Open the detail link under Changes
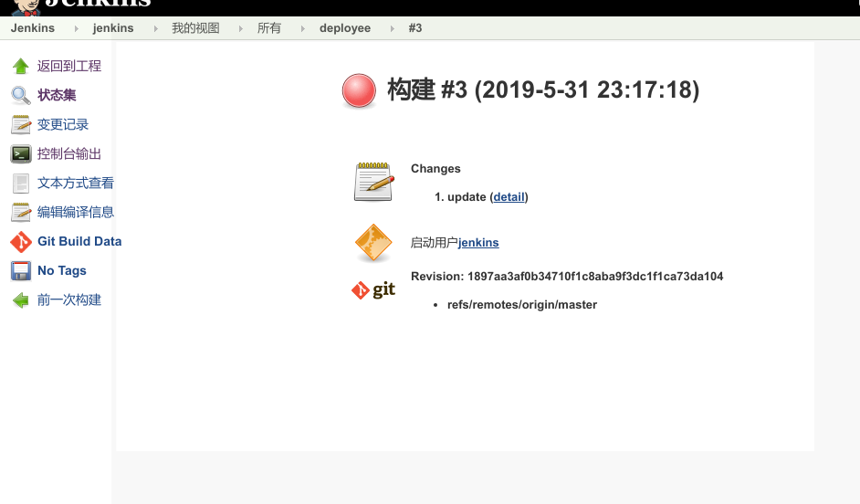The height and width of the screenshot is (504, 860). (509, 197)
